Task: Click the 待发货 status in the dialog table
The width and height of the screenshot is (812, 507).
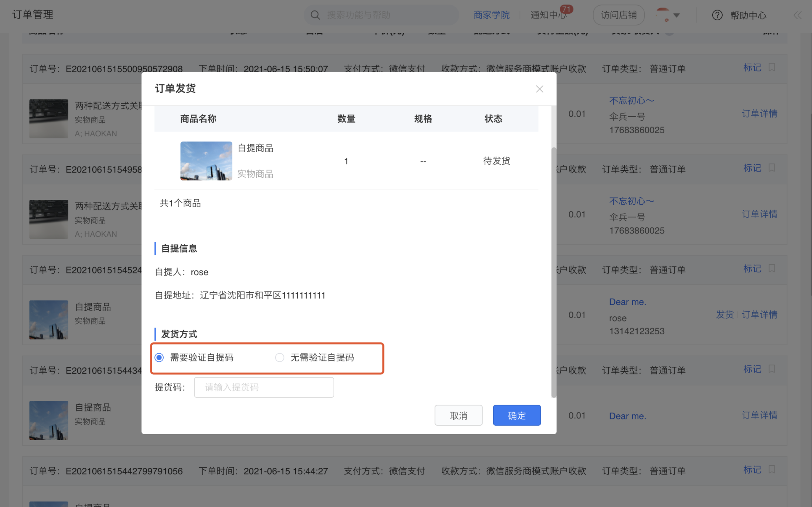Action: 497,161
